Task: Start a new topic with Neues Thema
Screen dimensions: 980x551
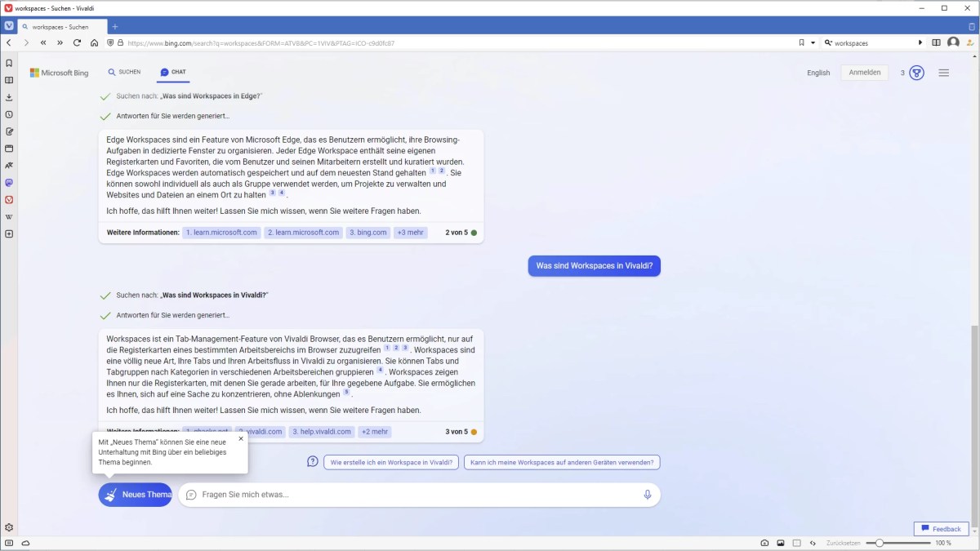Action: tap(136, 495)
